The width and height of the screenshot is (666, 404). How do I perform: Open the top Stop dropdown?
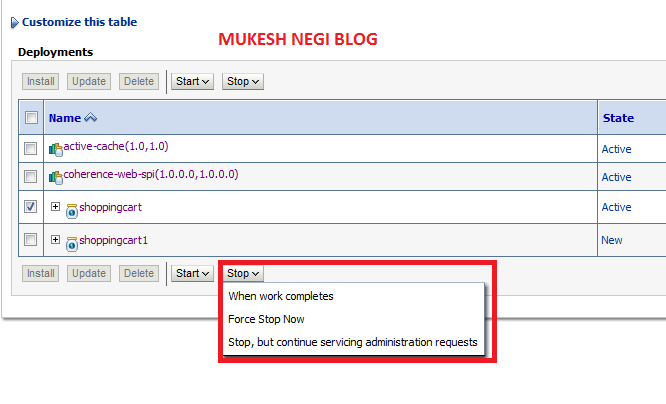pos(243,81)
